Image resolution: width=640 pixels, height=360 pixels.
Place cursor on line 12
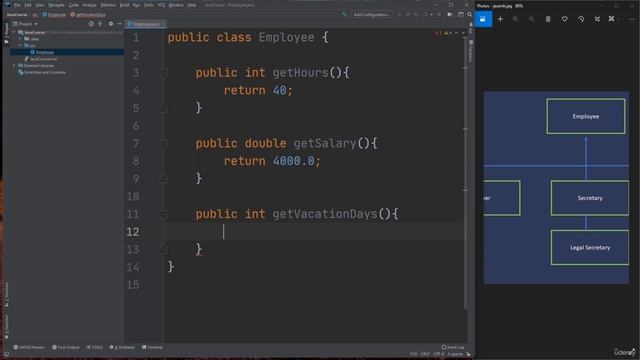tap(314, 232)
